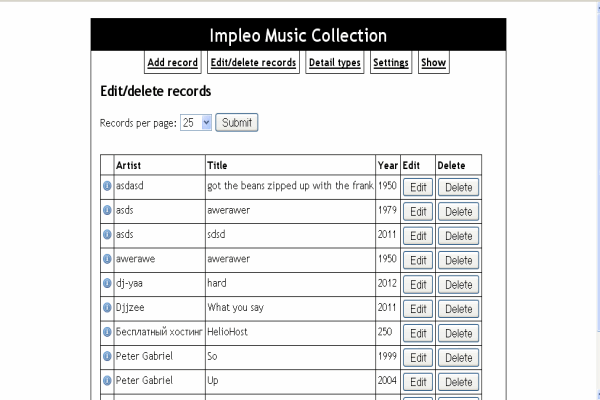The image size is (600, 400).
Task: View info icon for Peter Gabriel Up
Action: click(x=107, y=381)
